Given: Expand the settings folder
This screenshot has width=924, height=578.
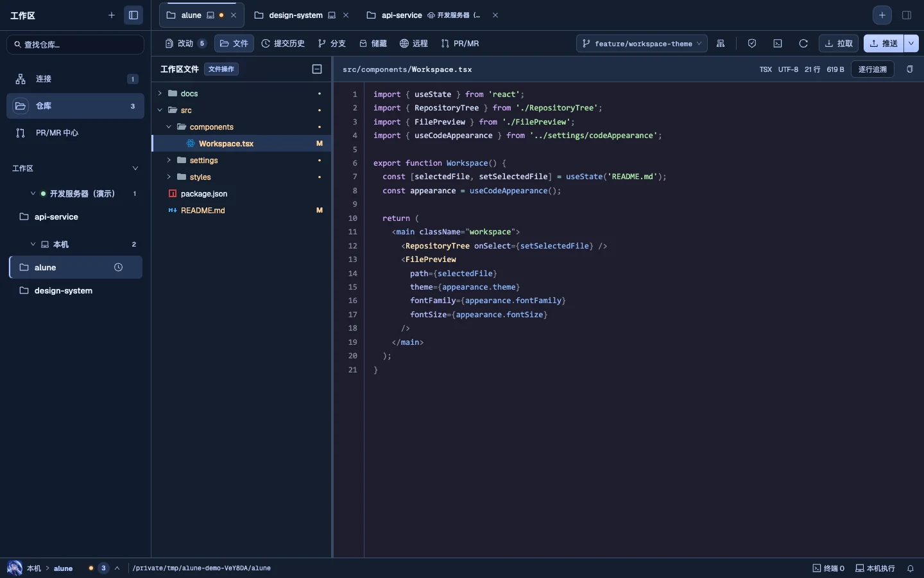Looking at the screenshot, I should click(x=169, y=161).
